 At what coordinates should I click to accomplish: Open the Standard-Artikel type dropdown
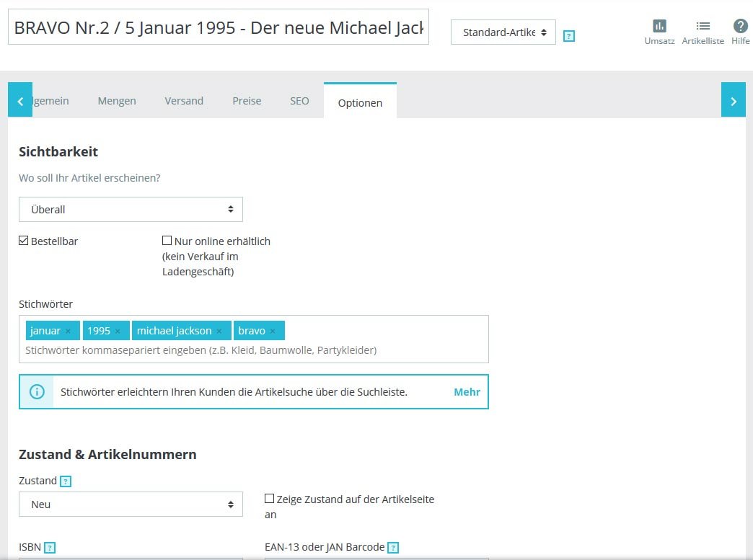point(503,32)
